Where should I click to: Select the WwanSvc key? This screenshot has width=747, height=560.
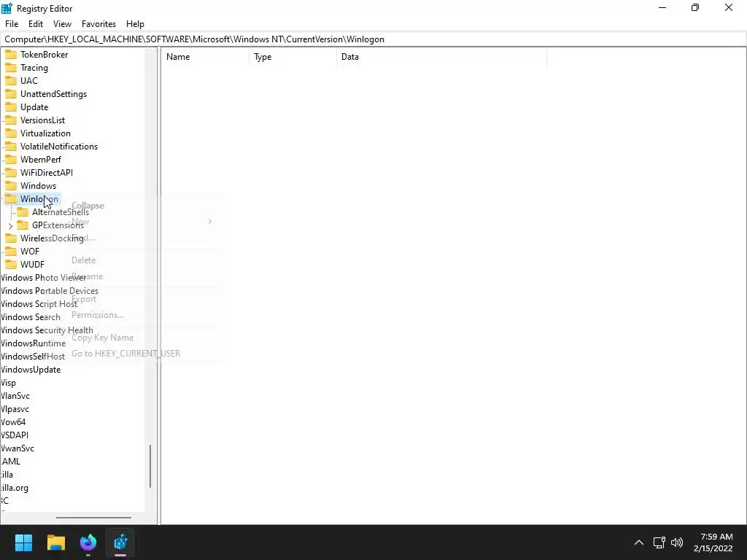(x=18, y=448)
